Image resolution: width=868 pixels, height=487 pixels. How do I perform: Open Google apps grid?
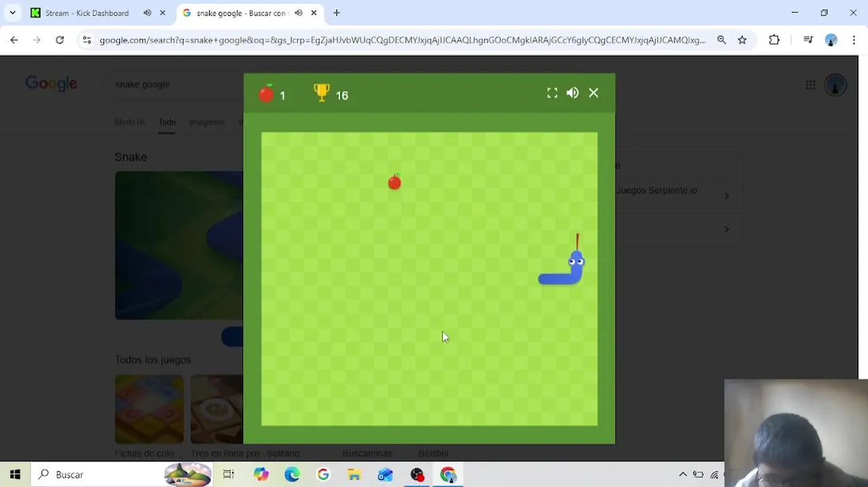coord(811,85)
